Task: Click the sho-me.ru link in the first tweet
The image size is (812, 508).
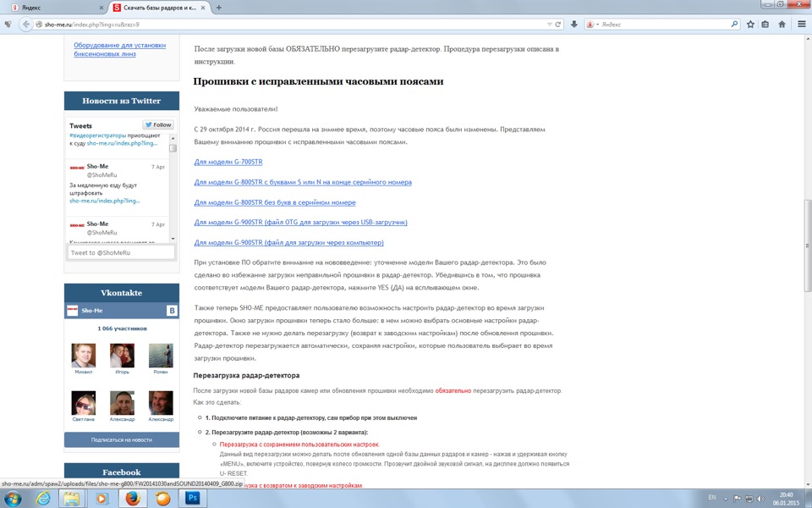Action: [122, 143]
